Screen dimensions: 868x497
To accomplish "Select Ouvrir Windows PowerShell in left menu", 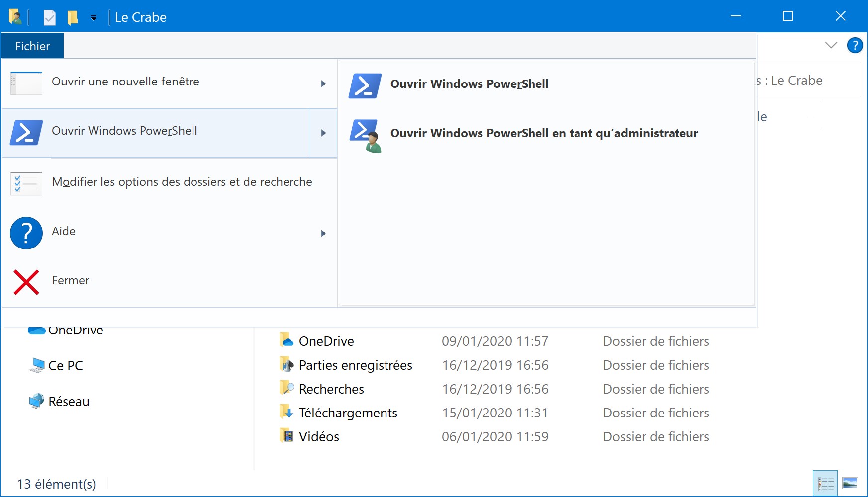I will (x=157, y=133).
